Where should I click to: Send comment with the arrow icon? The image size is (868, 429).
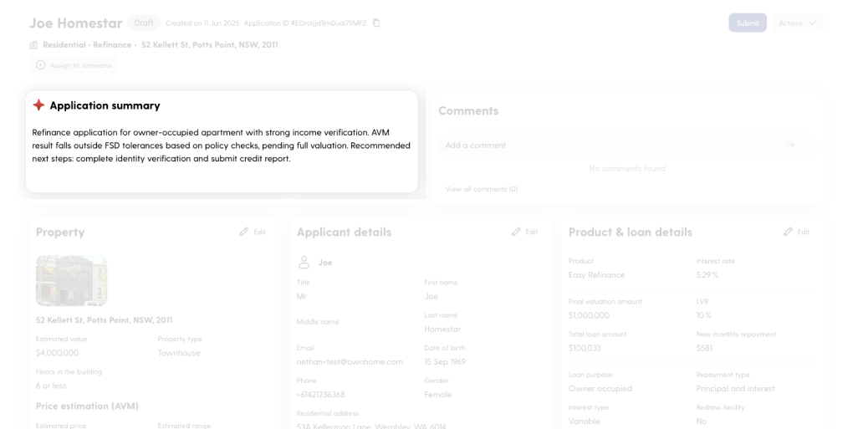coord(790,145)
